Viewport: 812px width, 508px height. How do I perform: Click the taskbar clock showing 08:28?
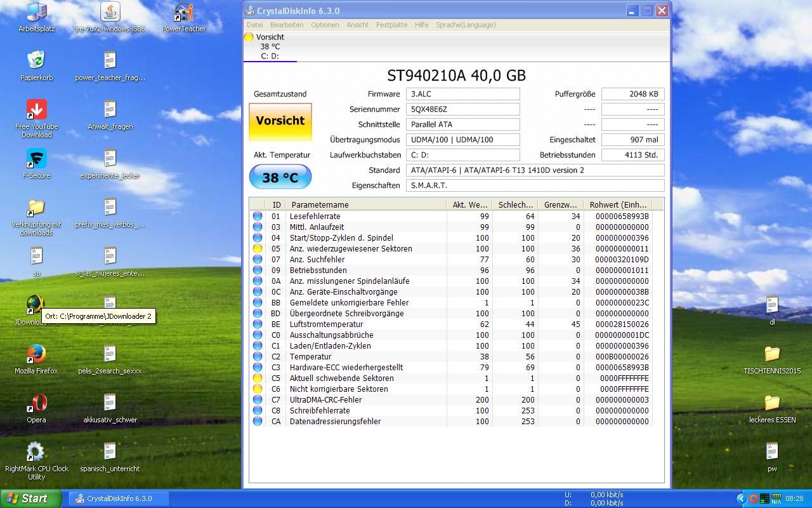coord(794,498)
